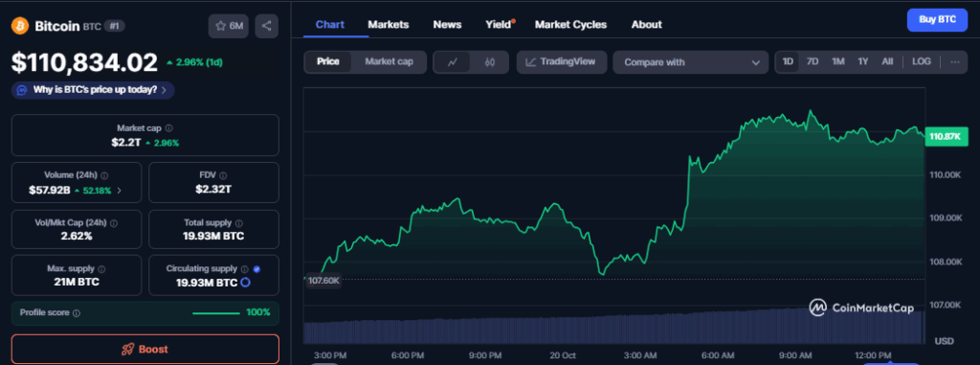Screen dimensions: 980x365
Task: Open the Market Cycles tab
Action: [x=570, y=24]
